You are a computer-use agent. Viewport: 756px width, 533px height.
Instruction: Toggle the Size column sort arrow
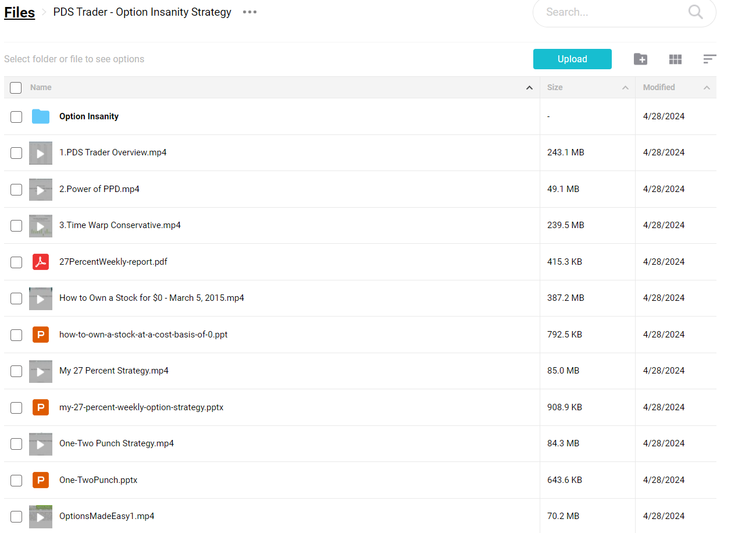[x=625, y=88]
